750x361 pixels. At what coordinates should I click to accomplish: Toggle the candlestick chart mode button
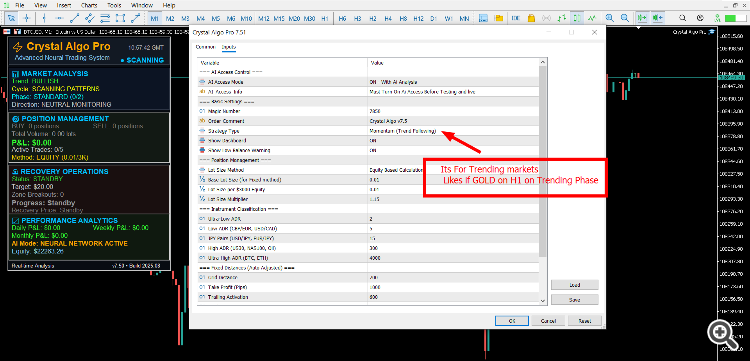pos(577,18)
